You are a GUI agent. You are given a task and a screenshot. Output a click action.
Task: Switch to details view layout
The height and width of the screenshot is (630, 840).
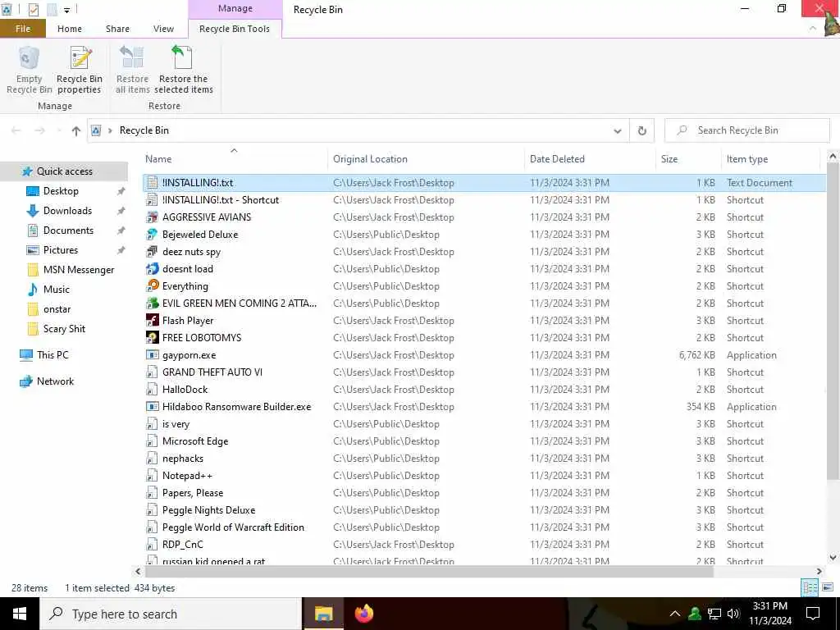click(x=810, y=587)
